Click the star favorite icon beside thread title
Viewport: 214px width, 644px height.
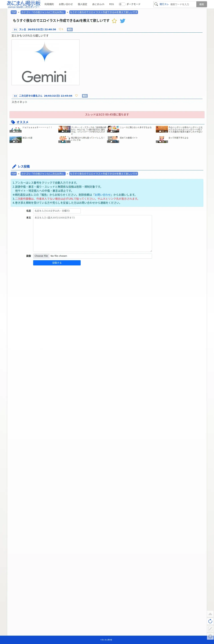click(x=114, y=21)
